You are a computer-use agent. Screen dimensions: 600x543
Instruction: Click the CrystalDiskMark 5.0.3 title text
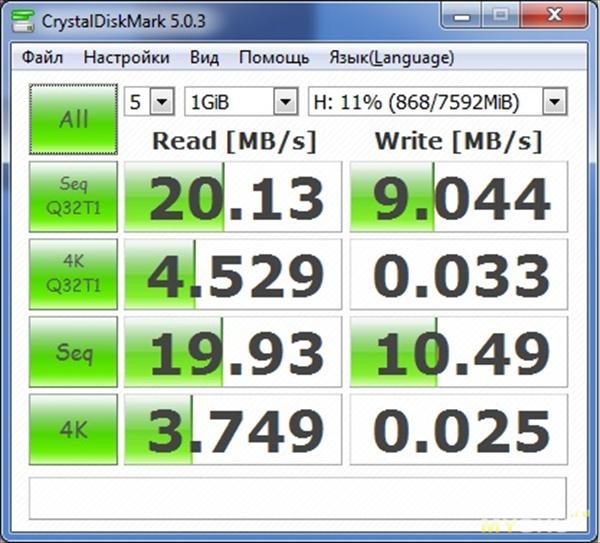[x=123, y=21]
